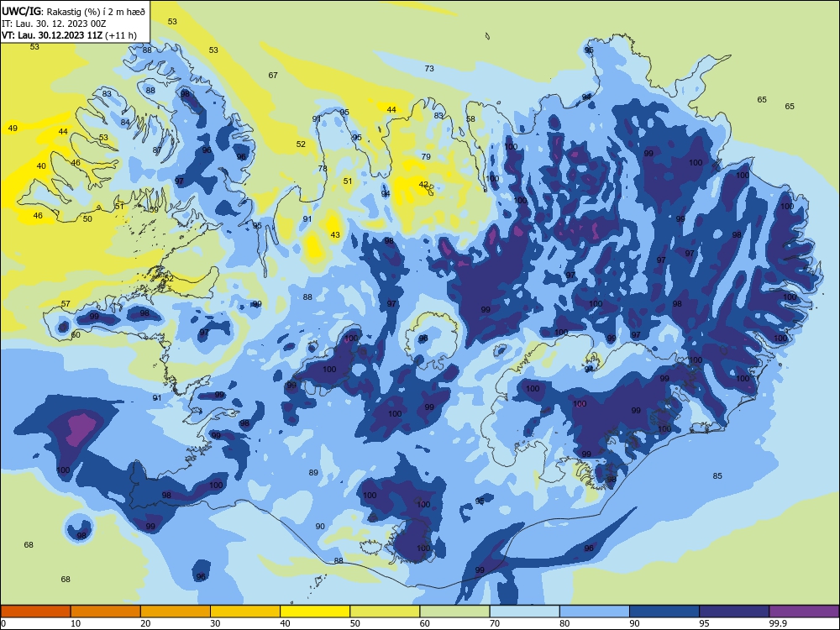Screen dimensions: 840x630
Task: Click the map value '49' at the west edge
Action: [x=13, y=129]
